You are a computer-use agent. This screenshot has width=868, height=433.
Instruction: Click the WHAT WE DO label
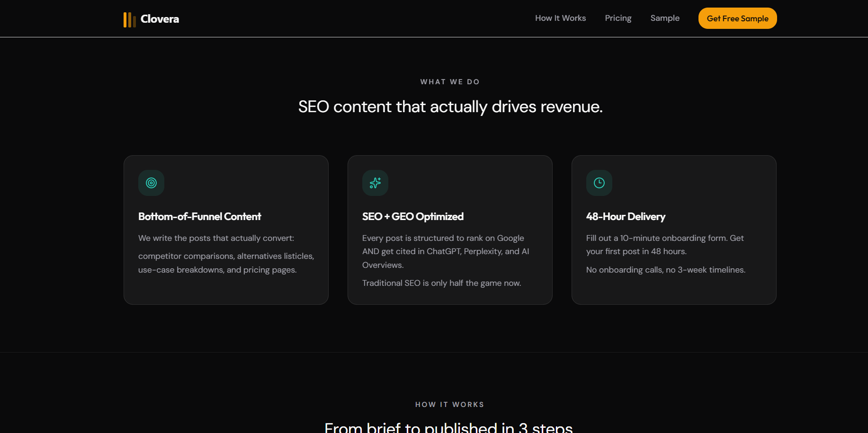point(450,82)
